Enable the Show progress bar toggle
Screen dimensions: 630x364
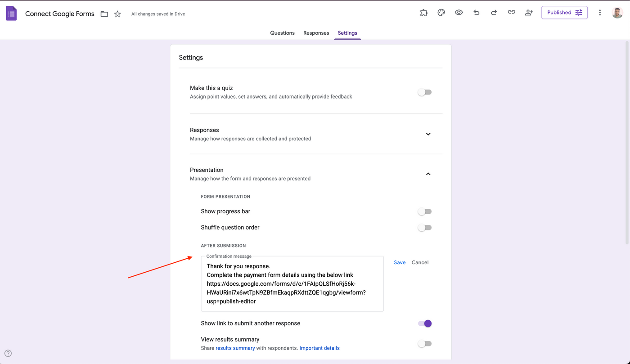click(424, 211)
